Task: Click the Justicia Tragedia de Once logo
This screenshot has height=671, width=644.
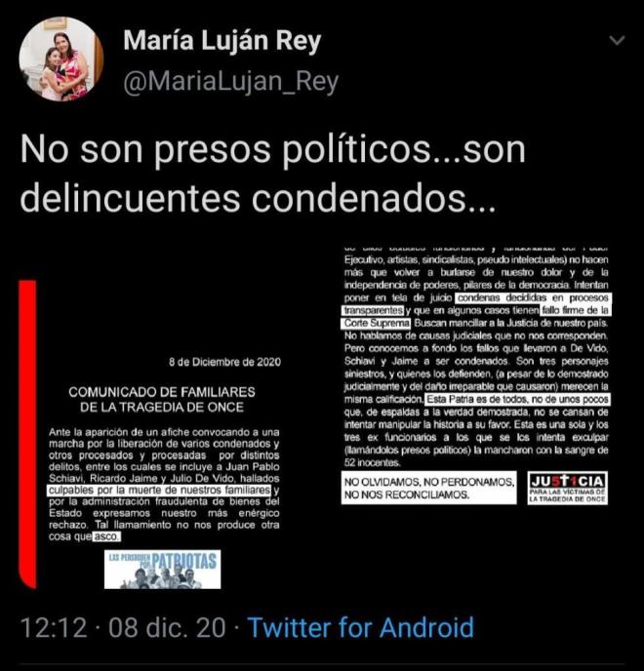Action: tap(567, 489)
